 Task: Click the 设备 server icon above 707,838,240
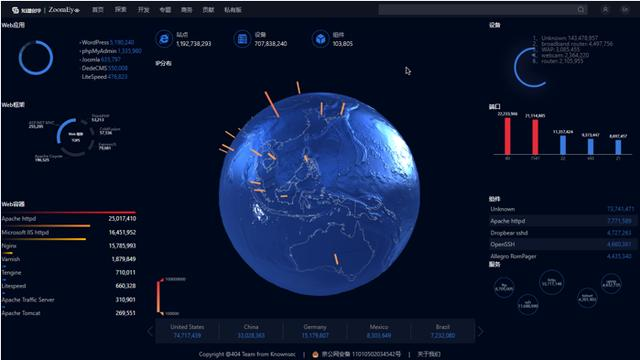242,39
